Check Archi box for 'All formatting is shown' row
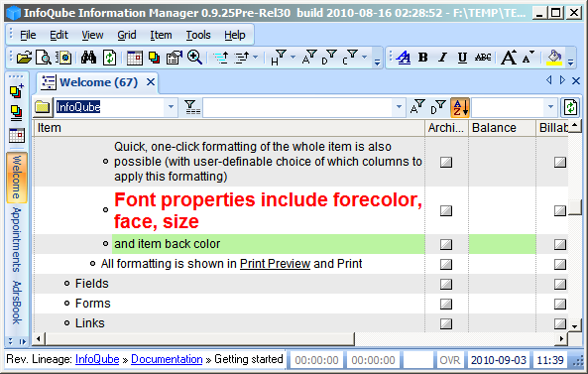Screen dimensions: 588x374 pos(446,264)
